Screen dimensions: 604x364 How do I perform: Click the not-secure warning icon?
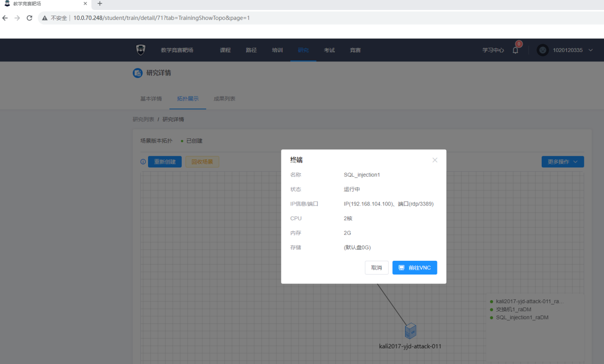(x=45, y=18)
